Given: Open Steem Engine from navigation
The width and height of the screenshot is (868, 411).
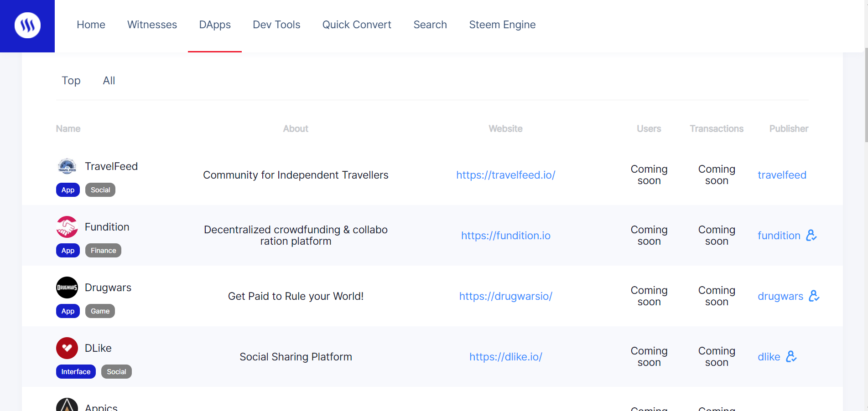Looking at the screenshot, I should 502,25.
